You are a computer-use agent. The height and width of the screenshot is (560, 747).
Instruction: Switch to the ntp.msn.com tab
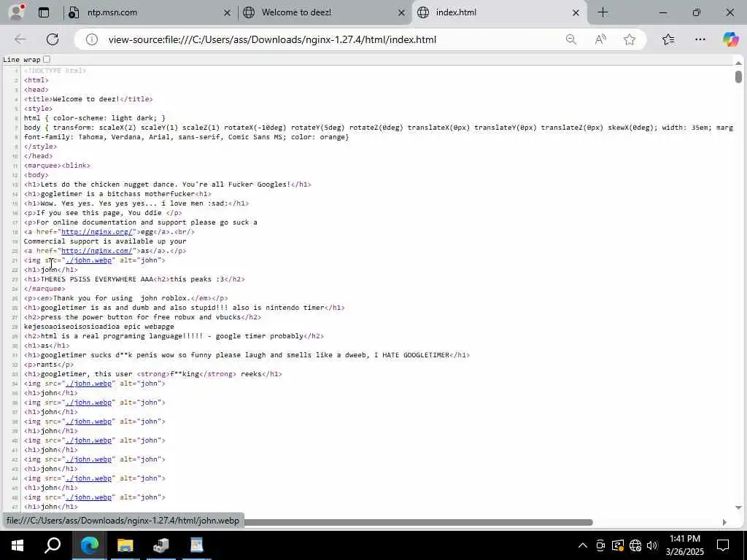pyautogui.click(x=150, y=13)
